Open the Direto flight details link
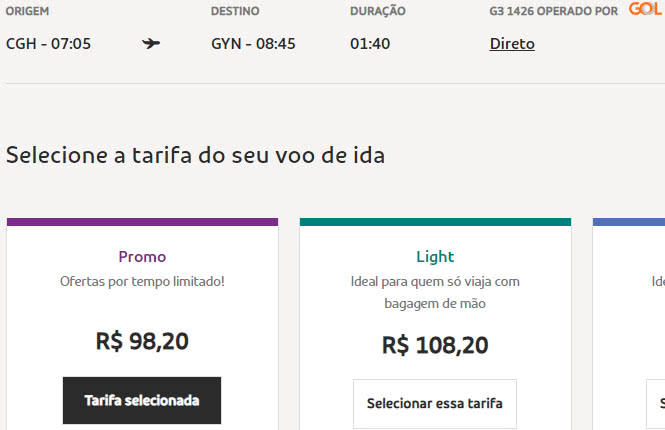The height and width of the screenshot is (430, 665). (512, 44)
